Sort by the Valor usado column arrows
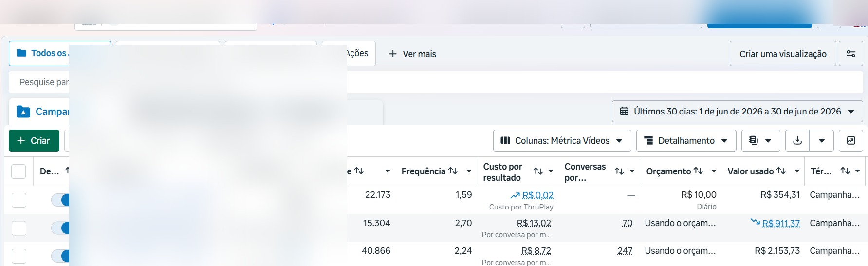The width and height of the screenshot is (868, 266). 781,171
